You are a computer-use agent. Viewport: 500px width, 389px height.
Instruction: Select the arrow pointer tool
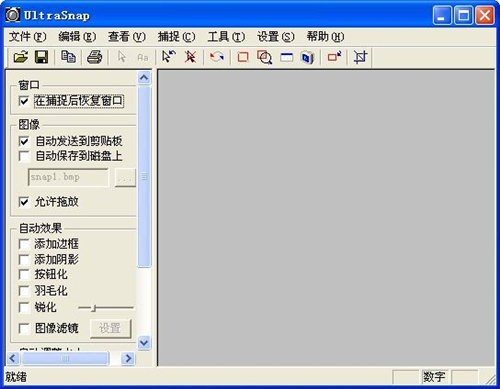tap(122, 57)
